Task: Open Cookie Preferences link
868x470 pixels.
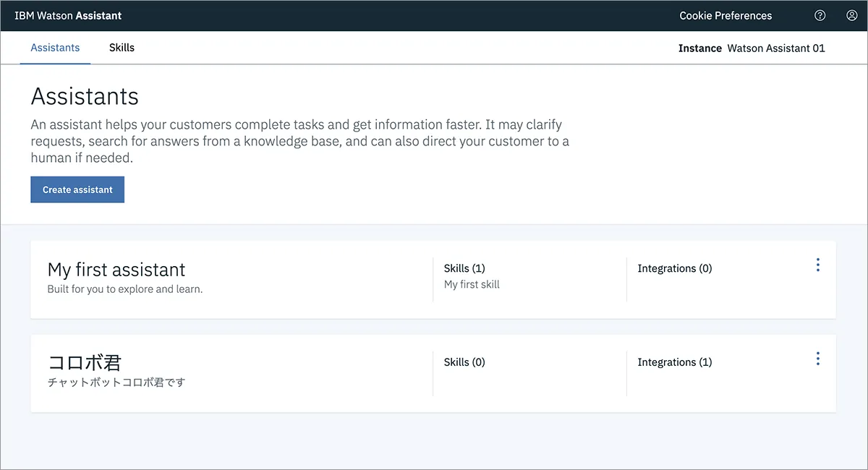Action: tap(726, 15)
